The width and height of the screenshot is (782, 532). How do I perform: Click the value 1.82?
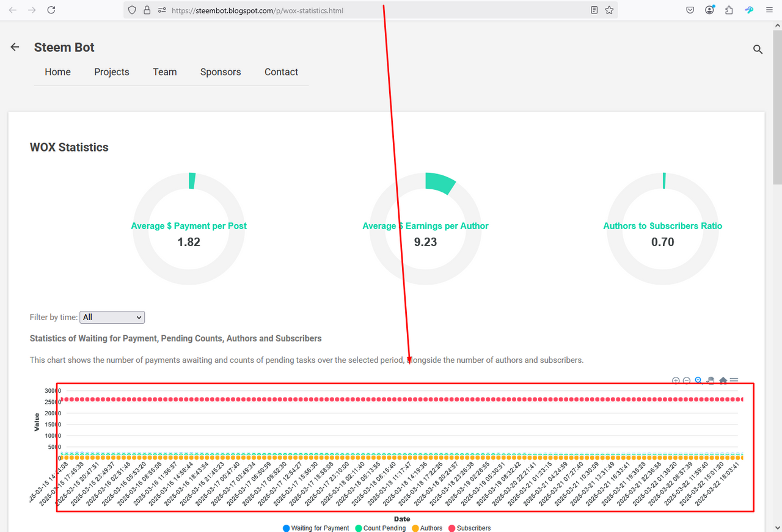click(189, 242)
